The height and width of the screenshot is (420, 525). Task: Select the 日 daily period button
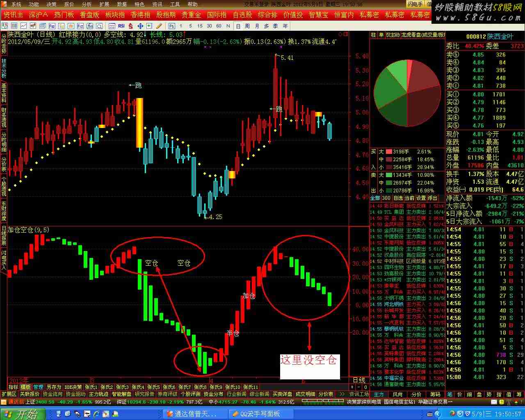tap(238, 26)
